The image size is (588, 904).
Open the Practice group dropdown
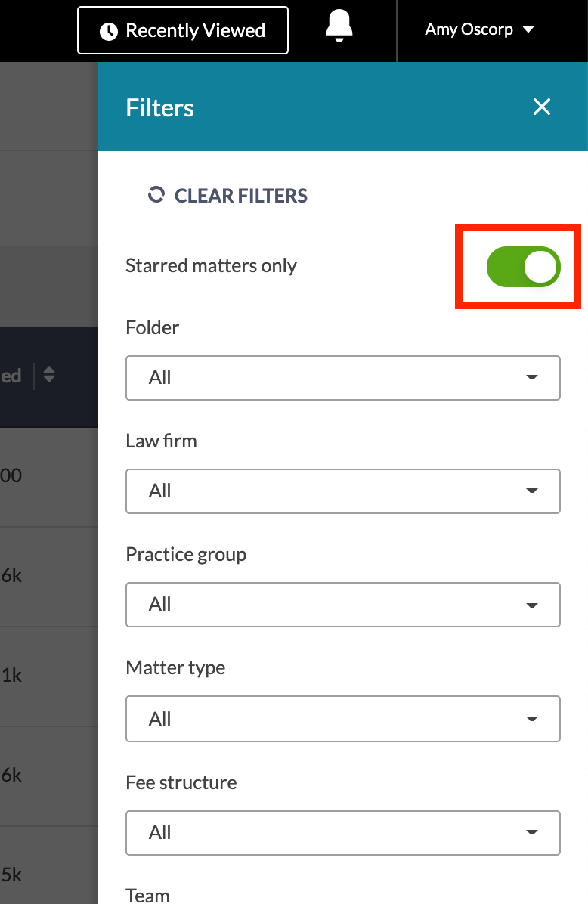click(x=343, y=605)
